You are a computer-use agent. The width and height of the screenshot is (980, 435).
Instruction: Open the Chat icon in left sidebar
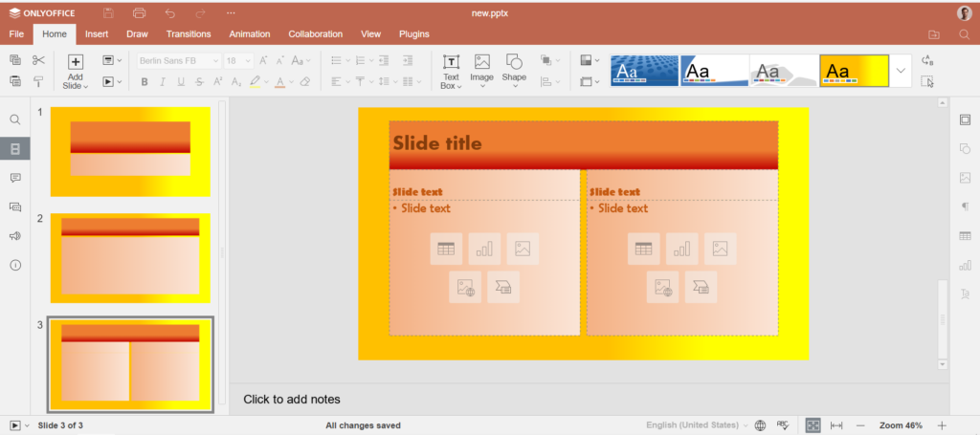pyautogui.click(x=15, y=207)
